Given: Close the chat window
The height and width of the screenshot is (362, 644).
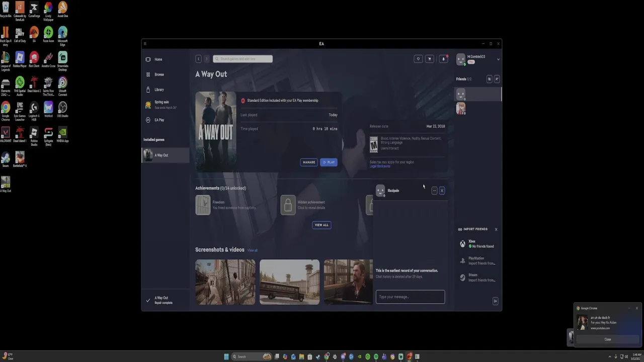Looking at the screenshot, I should coord(442,191).
